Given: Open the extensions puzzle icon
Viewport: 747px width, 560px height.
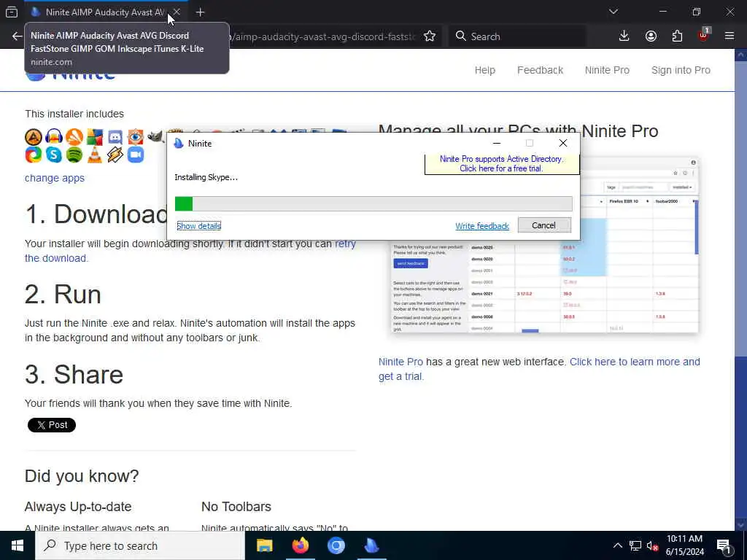Looking at the screenshot, I should click(677, 36).
